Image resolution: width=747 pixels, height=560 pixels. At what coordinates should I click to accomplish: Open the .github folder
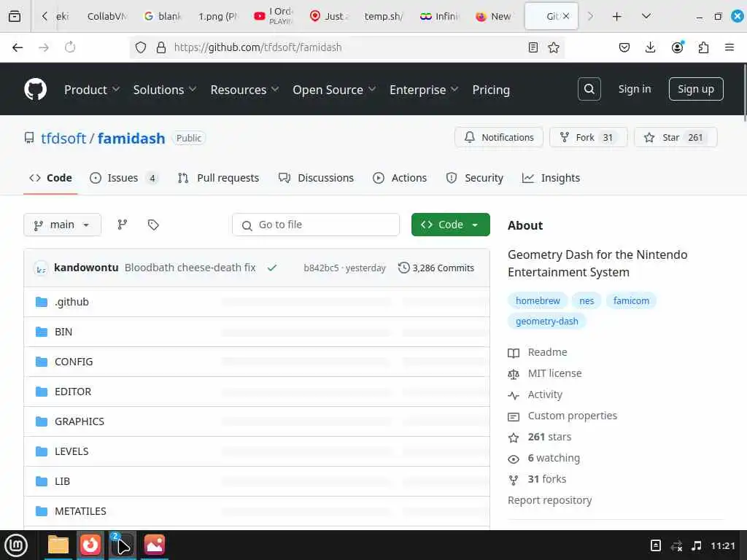(x=71, y=302)
